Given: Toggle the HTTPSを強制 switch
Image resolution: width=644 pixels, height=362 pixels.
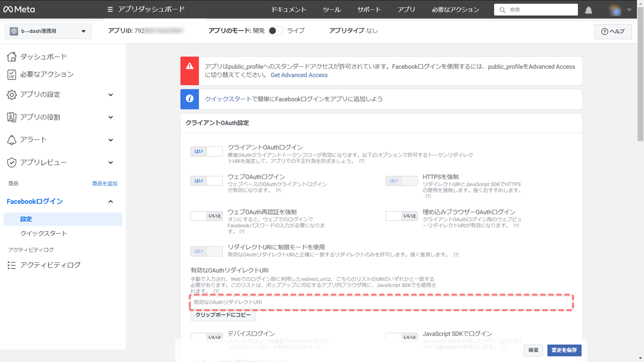Looking at the screenshot, I should 401,180.
